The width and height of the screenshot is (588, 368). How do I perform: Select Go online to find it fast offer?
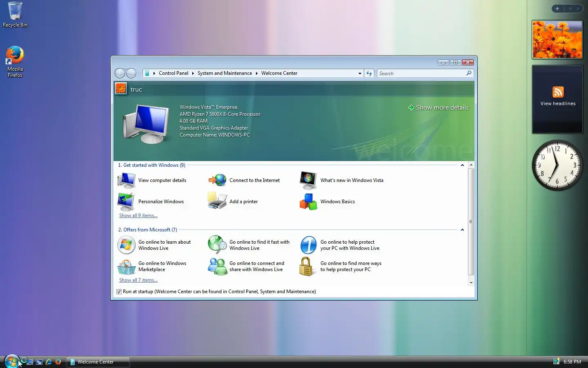(x=249, y=245)
